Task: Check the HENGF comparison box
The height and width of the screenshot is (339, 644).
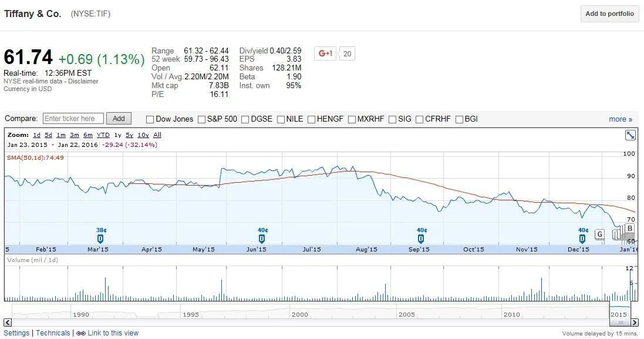Action: point(311,119)
